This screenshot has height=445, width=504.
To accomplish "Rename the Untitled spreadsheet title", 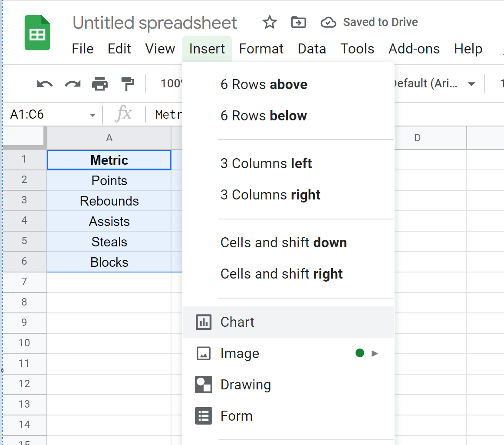I will 155,23.
